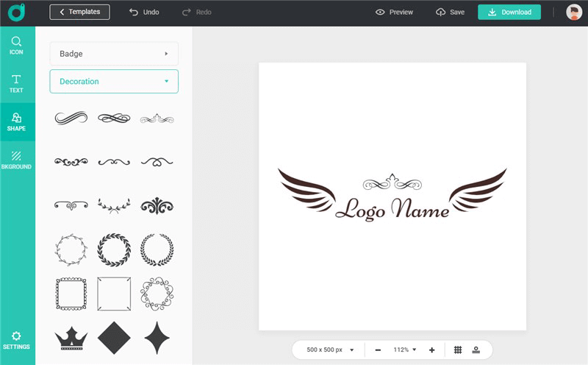Click the Download button
Image resolution: width=588 pixels, height=365 pixels.
509,12
